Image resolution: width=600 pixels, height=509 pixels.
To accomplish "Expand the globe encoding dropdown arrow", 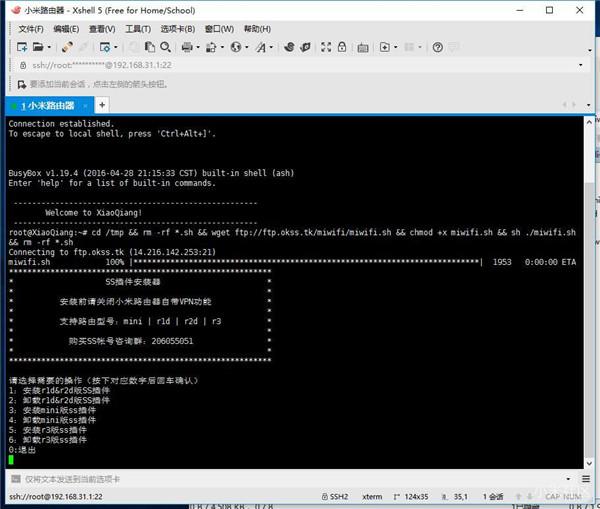I will click(247, 47).
